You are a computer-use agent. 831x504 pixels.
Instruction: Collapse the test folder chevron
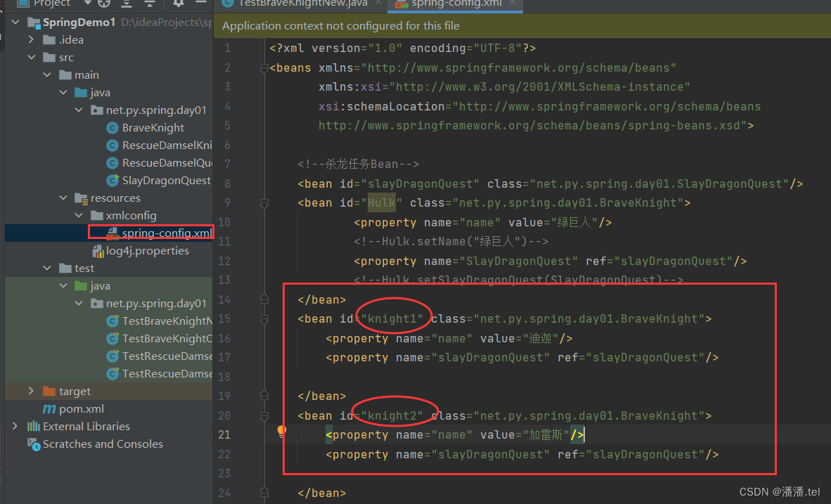(x=46, y=268)
